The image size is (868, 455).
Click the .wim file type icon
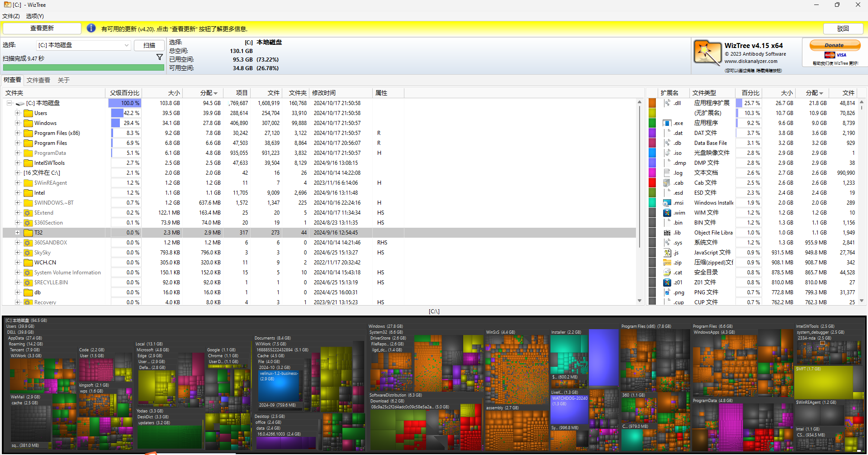tap(667, 213)
